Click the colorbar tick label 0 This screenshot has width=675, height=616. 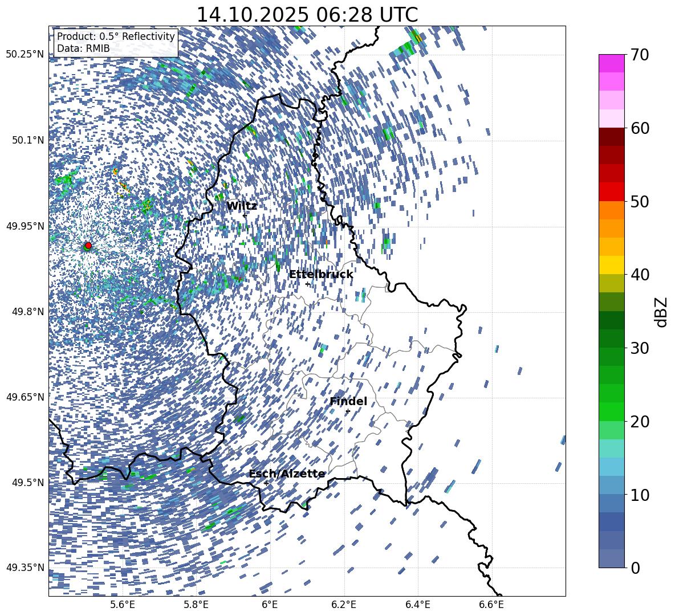pos(635,568)
